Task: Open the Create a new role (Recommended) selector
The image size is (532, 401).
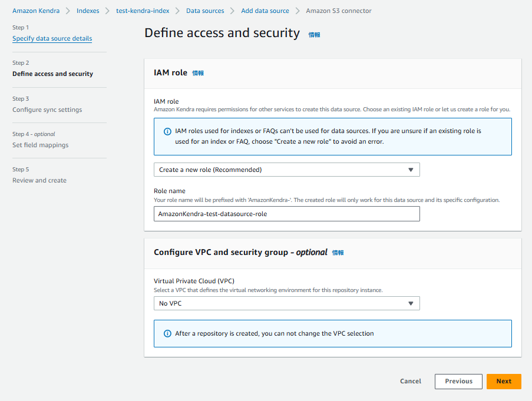Action: coord(287,170)
